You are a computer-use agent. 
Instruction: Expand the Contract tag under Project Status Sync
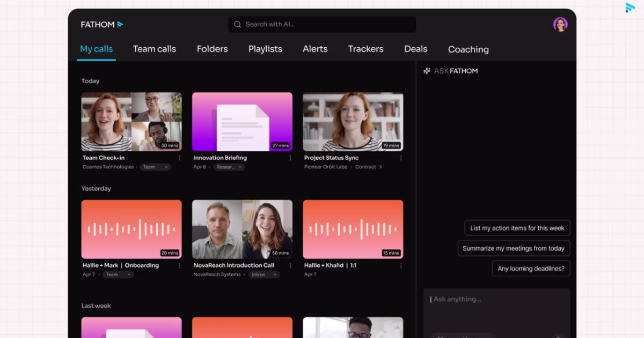coord(369,167)
